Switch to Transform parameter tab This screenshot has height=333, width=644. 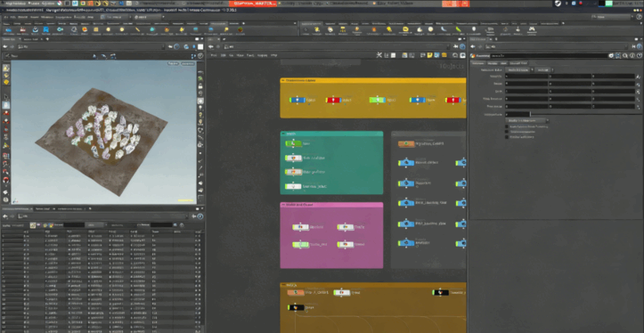point(477,63)
